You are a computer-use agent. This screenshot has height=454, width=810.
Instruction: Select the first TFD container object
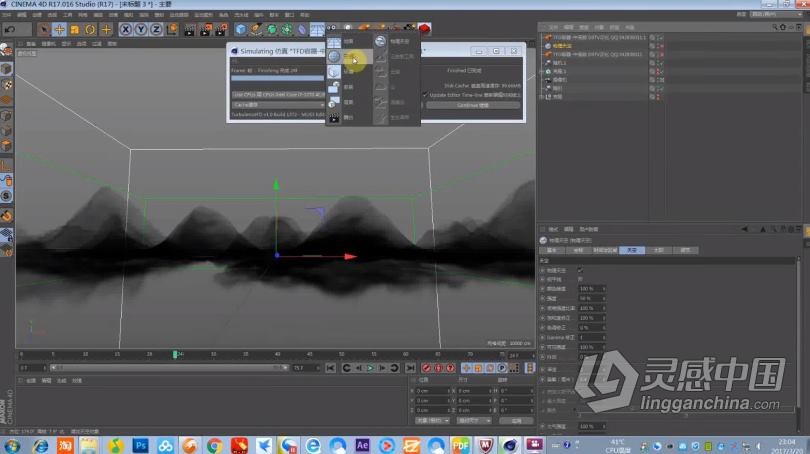599,38
